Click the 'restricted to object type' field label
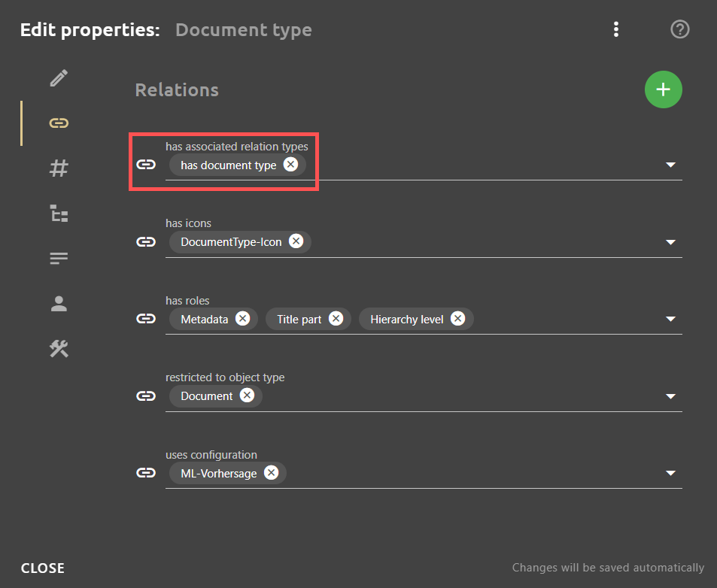 tap(225, 377)
